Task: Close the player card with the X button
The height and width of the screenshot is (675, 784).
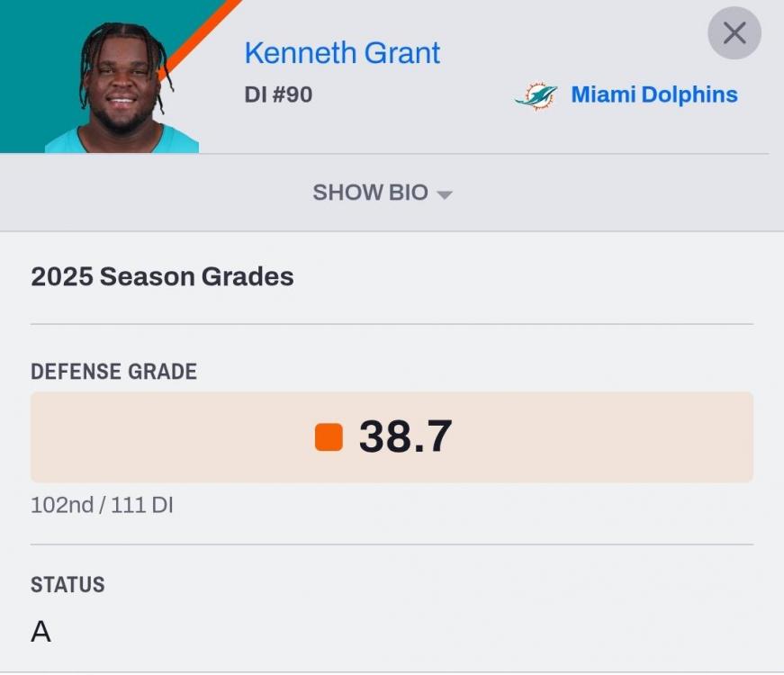Action: pos(734,34)
